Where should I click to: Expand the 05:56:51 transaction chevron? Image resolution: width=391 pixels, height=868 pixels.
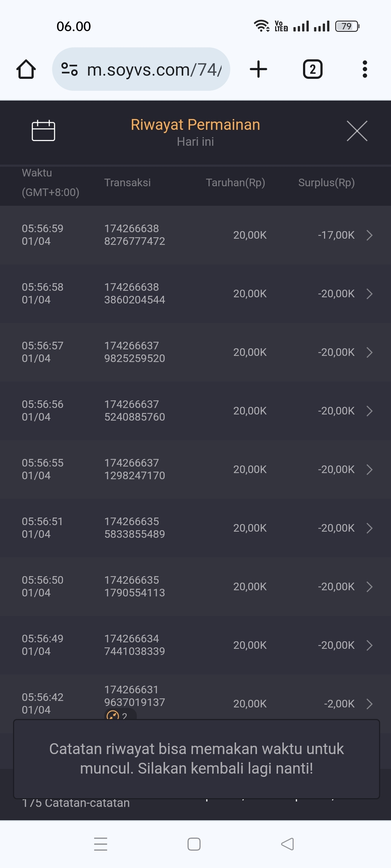[x=369, y=528]
